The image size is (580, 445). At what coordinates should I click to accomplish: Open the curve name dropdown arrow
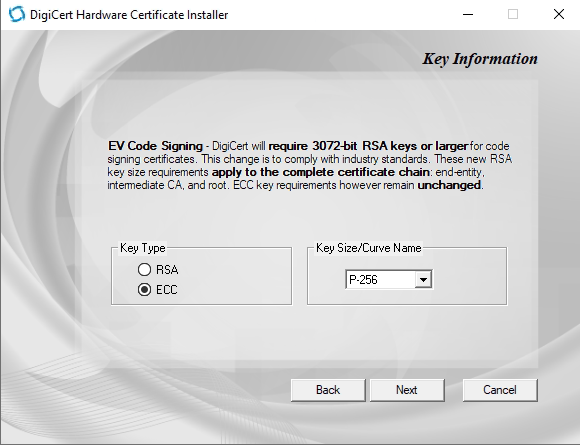coord(424,280)
